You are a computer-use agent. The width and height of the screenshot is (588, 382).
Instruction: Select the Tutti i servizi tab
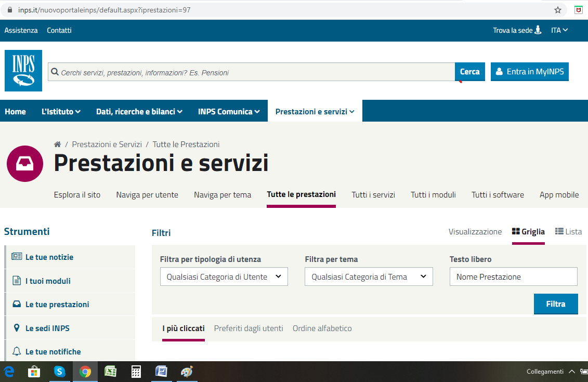[373, 195]
